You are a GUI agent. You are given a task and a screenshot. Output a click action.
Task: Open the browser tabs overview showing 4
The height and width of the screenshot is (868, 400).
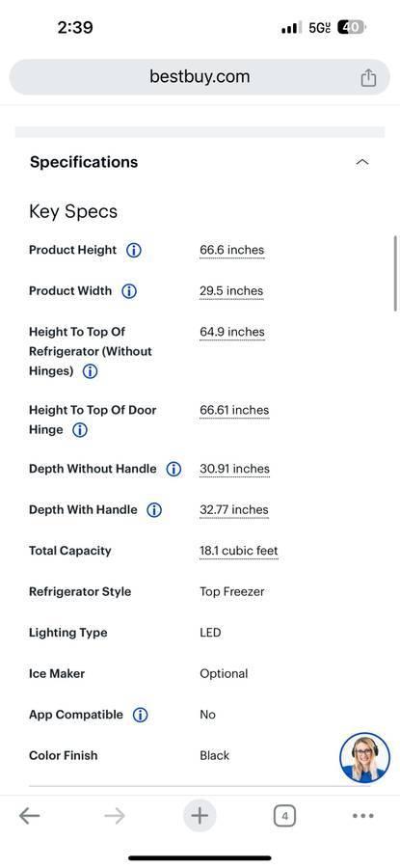284,815
